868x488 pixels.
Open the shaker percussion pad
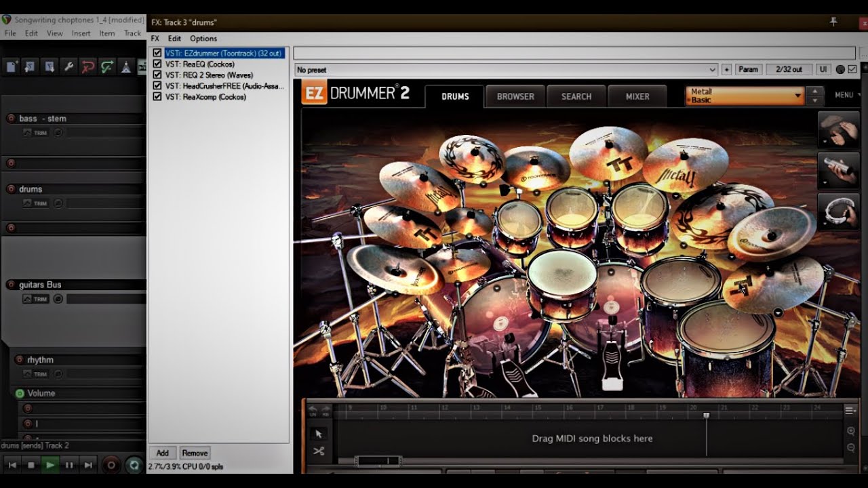[838, 171]
